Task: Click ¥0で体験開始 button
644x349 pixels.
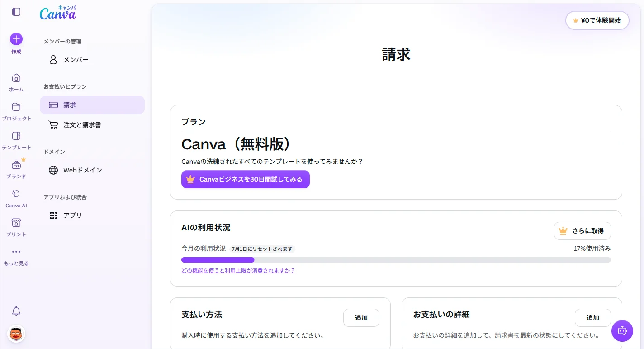Action: (597, 20)
